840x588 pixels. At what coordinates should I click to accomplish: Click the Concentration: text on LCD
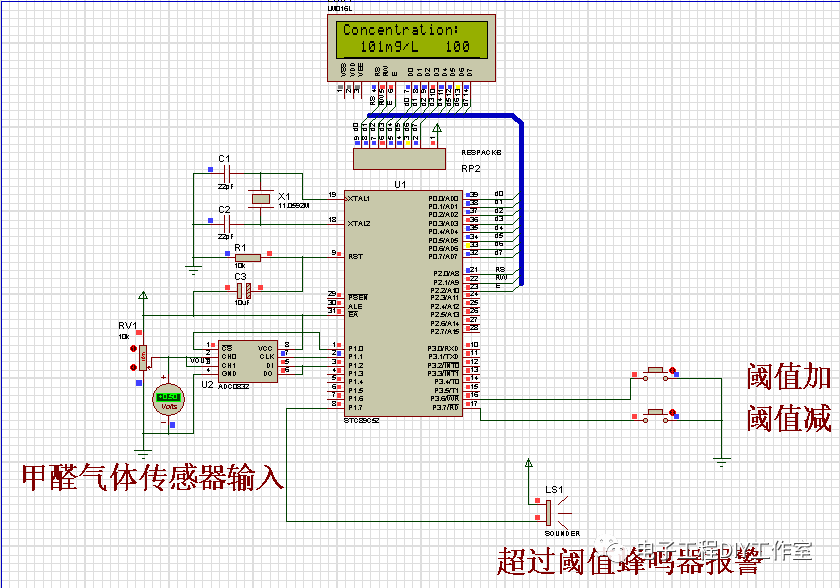(401, 29)
